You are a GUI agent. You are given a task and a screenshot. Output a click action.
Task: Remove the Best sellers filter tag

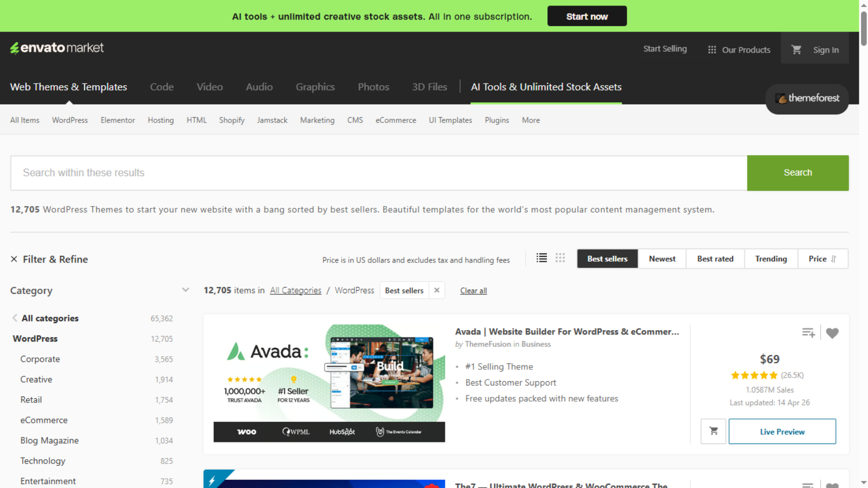click(x=437, y=291)
